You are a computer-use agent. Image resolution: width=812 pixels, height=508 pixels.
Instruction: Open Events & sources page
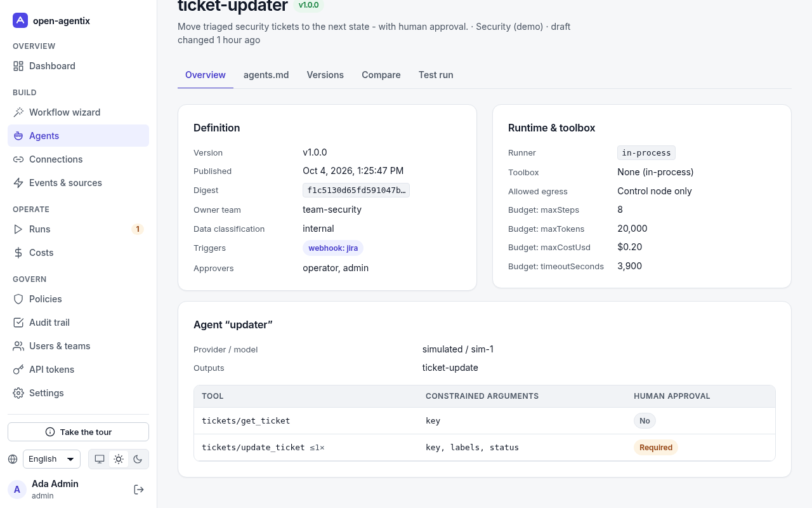point(78,183)
